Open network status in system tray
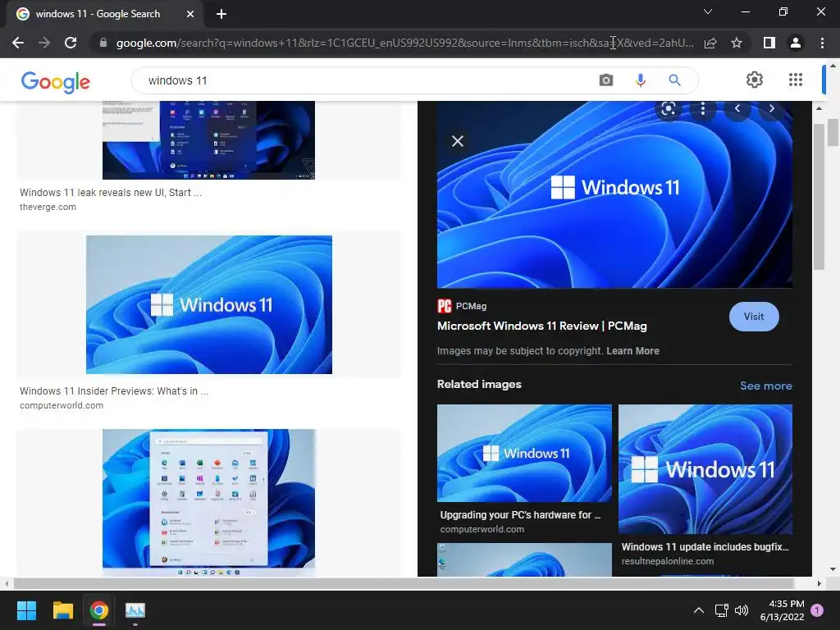Screen dimensions: 840x630 pos(722,610)
